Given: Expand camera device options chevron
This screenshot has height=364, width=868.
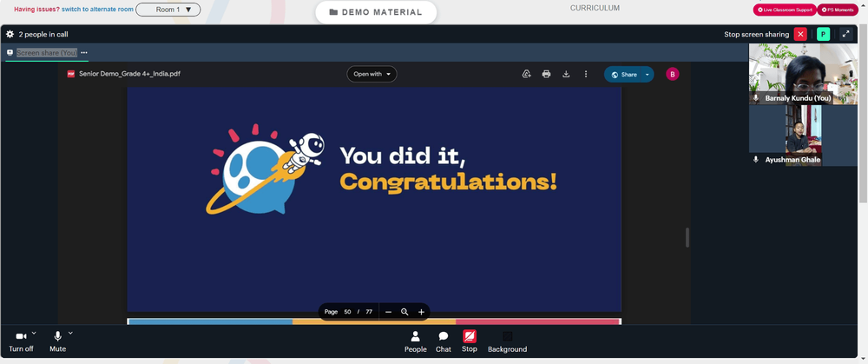Looking at the screenshot, I should click(35, 333).
